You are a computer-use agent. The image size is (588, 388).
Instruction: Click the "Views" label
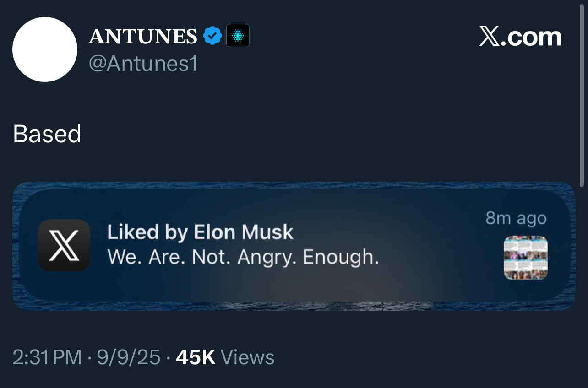(x=247, y=357)
